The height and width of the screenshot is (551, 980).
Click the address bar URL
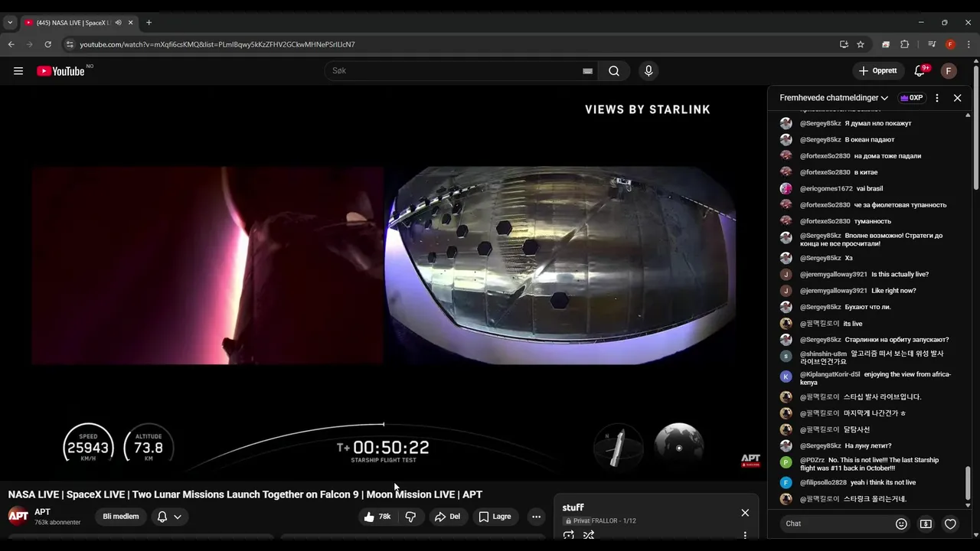tap(217, 44)
